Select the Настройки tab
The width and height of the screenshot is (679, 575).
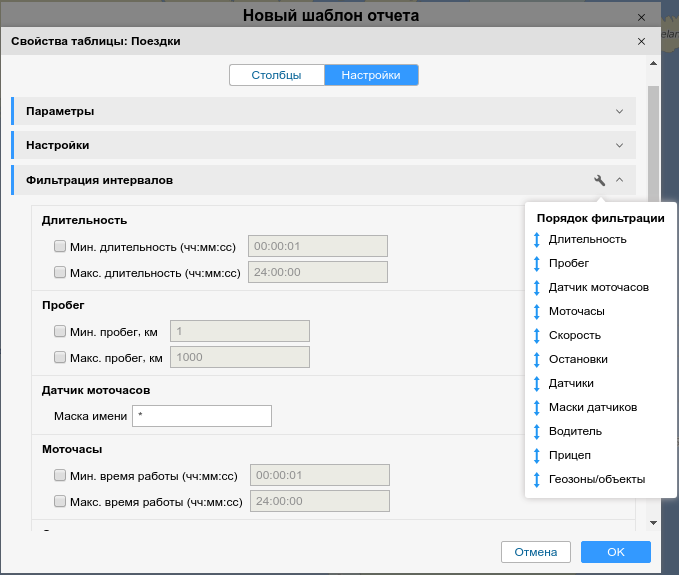[x=371, y=75]
